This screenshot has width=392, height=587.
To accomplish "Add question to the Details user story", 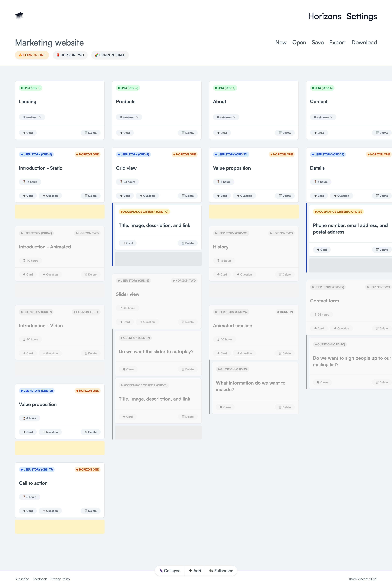I will (x=341, y=196).
